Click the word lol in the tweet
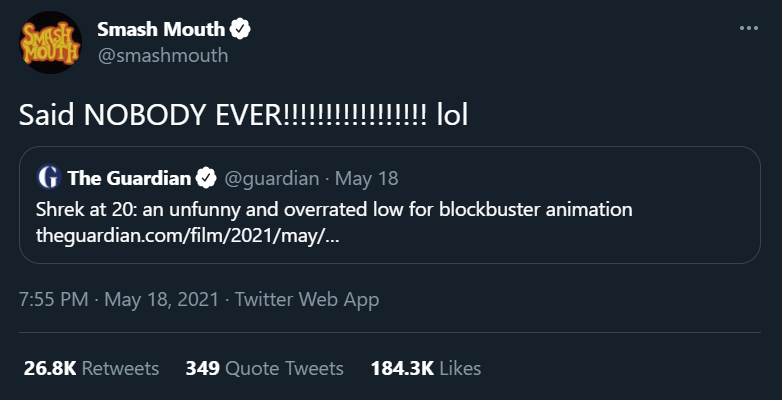The height and width of the screenshot is (400, 782). click(452, 115)
